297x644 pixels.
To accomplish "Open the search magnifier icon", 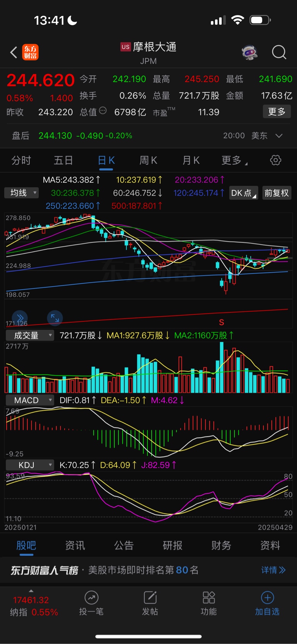I will tap(279, 52).
